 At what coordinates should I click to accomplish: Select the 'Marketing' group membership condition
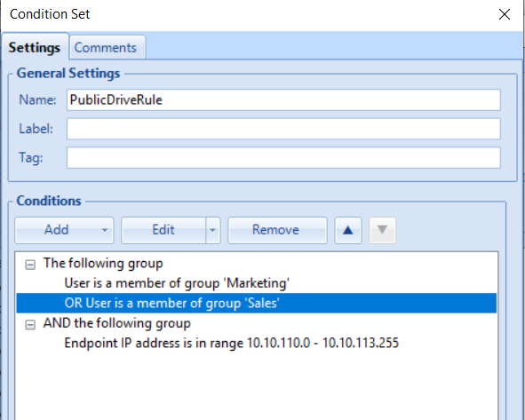point(177,283)
